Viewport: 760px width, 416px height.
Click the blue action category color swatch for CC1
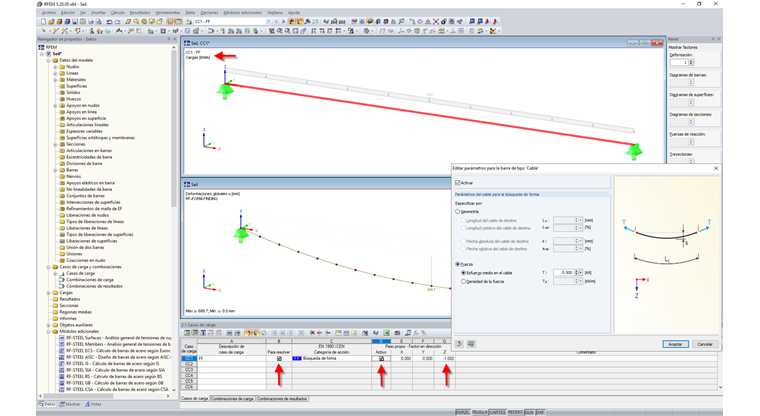click(x=297, y=358)
